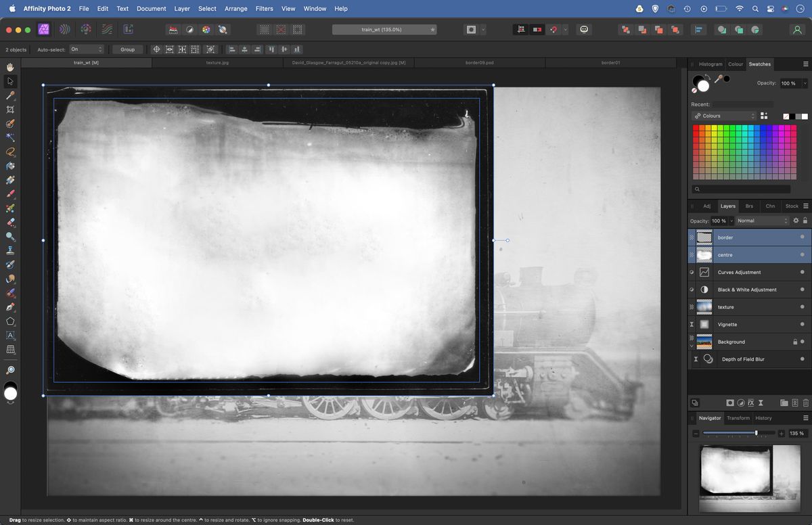812x525 pixels.
Task: Open the Filters menu
Action: (x=264, y=9)
